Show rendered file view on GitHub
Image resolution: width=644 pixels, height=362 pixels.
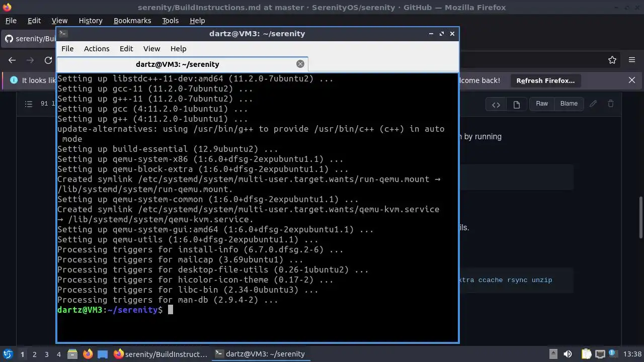[x=516, y=104]
